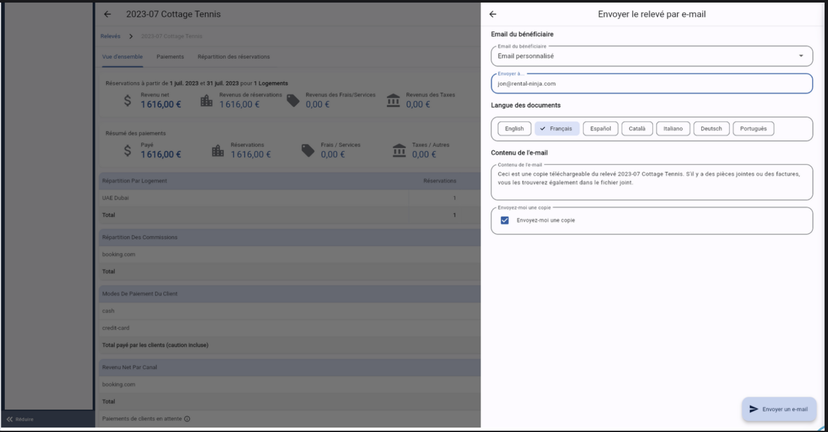The height and width of the screenshot is (432, 828).
Task: Open the Répartition des réservations tab
Action: (234, 57)
